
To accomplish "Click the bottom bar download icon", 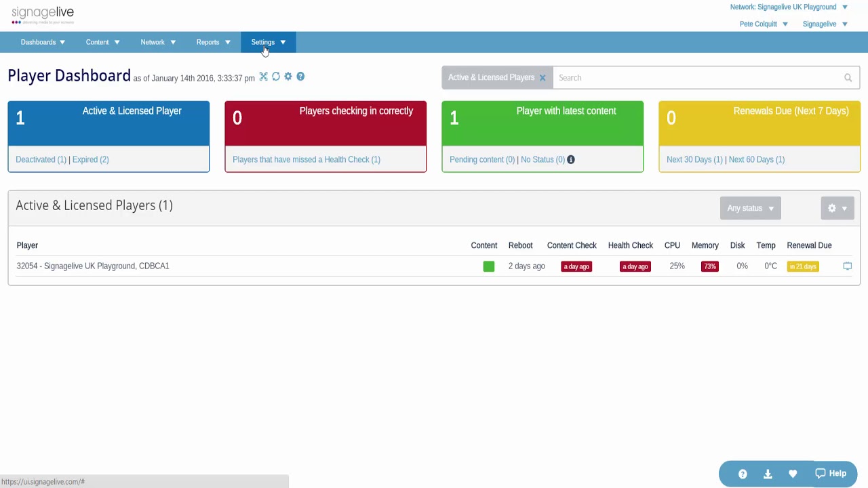I will (768, 474).
